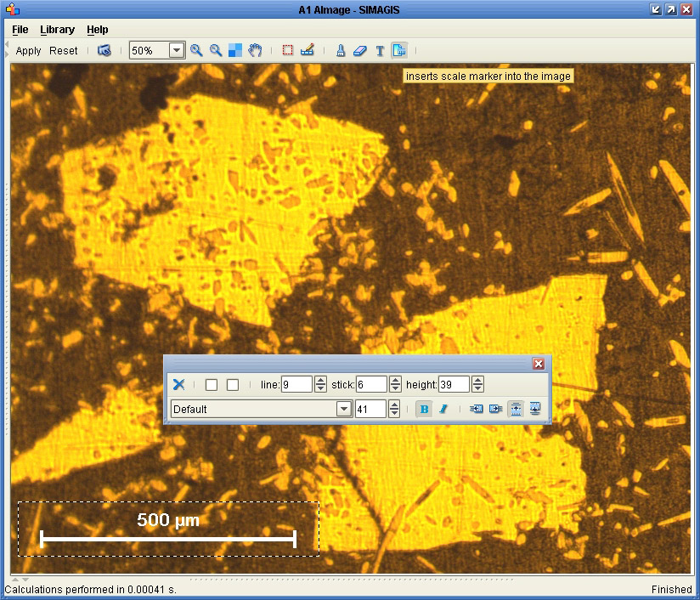Click the zoom out magnifier icon
The width and height of the screenshot is (700, 600).
pos(216,50)
